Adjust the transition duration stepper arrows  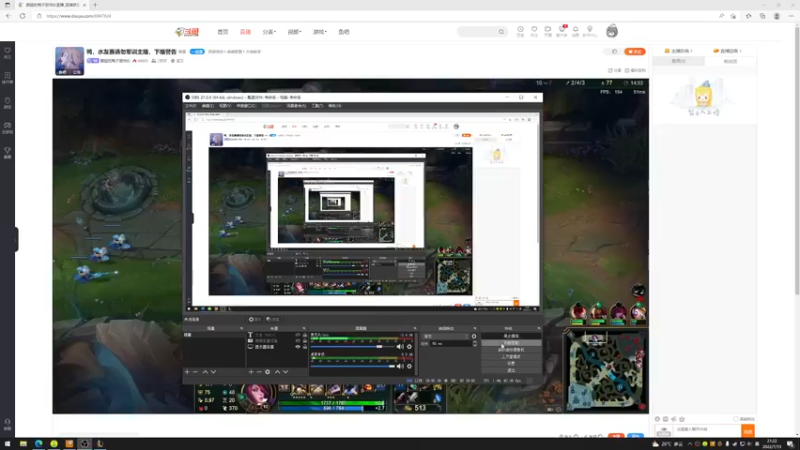tap(474, 344)
